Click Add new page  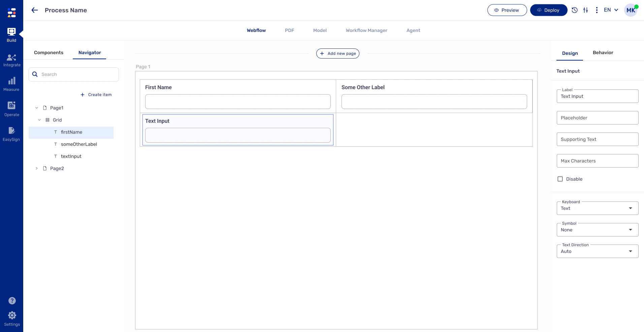click(x=338, y=53)
